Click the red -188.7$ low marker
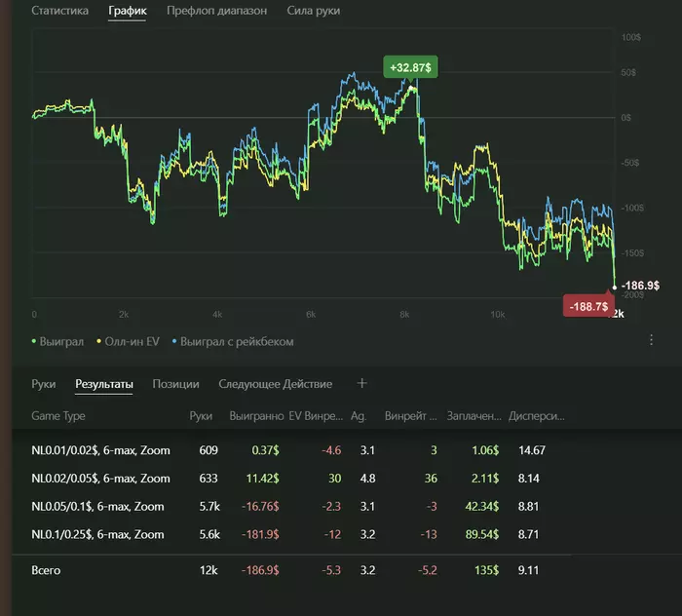This screenshot has height=616, width=682. point(587,307)
